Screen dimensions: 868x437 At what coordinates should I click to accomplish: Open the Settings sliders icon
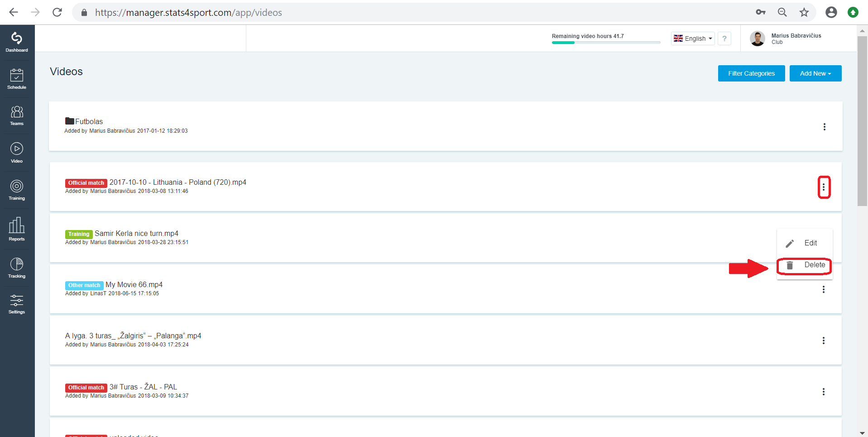click(17, 304)
